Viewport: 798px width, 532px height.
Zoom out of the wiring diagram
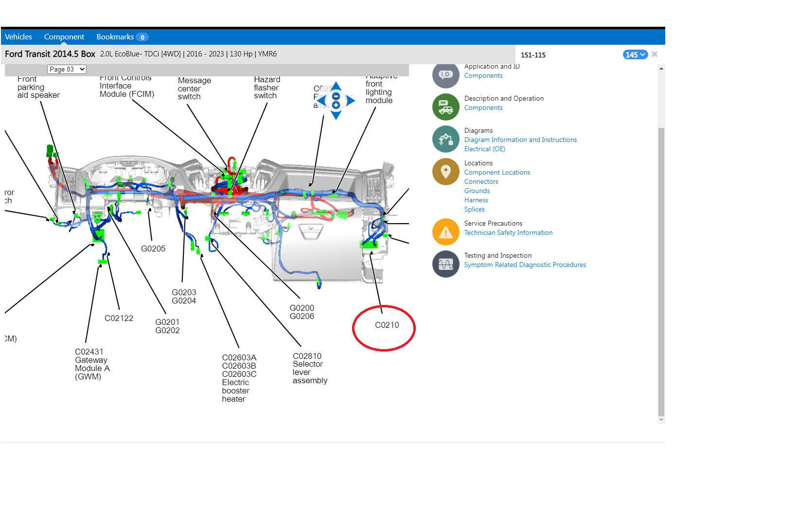336,96
